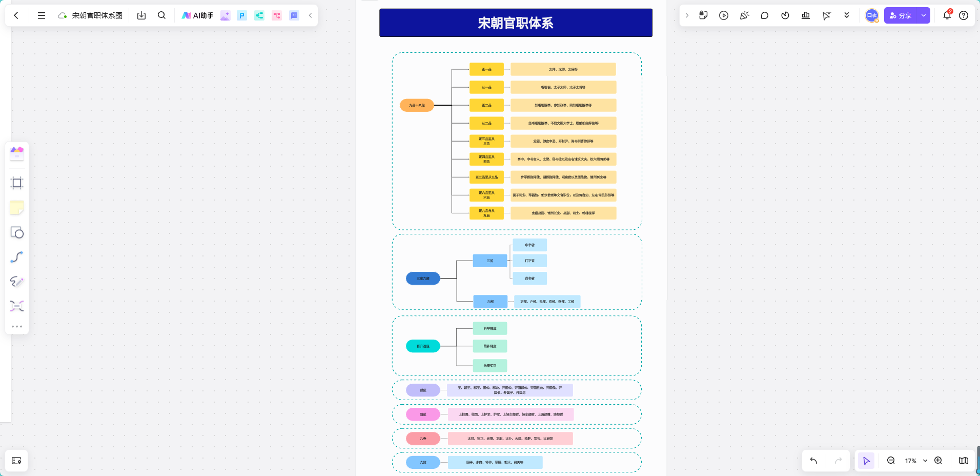Collapse the AI tools with left chevron
The image size is (980, 476).
(x=310, y=15)
